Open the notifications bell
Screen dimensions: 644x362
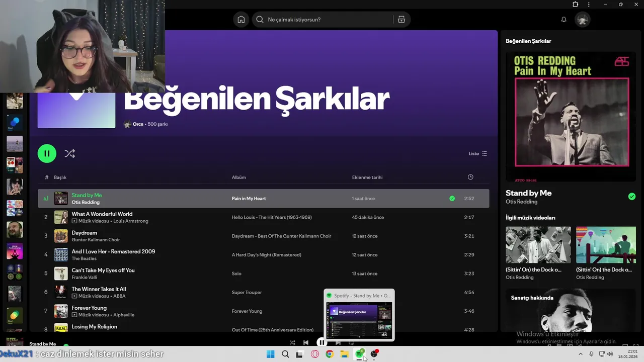[x=563, y=20]
